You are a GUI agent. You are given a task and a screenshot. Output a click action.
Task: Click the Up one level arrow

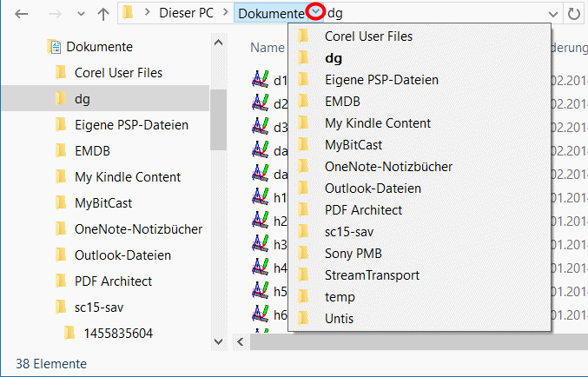[102, 13]
